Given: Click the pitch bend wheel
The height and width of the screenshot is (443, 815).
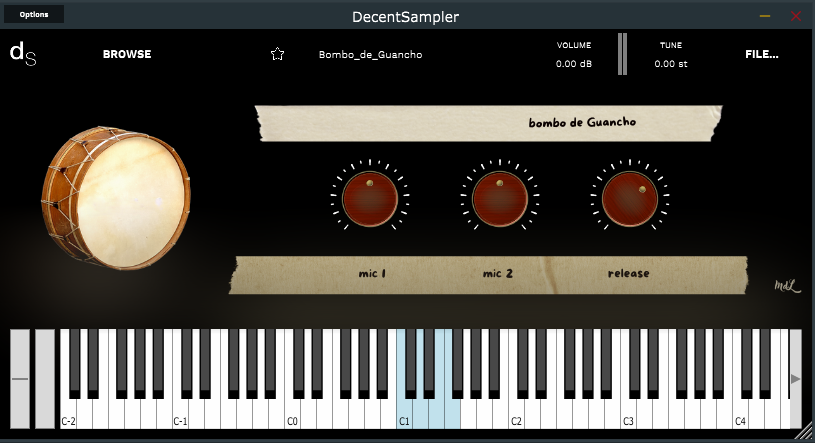Looking at the screenshot, I should 20,379.
